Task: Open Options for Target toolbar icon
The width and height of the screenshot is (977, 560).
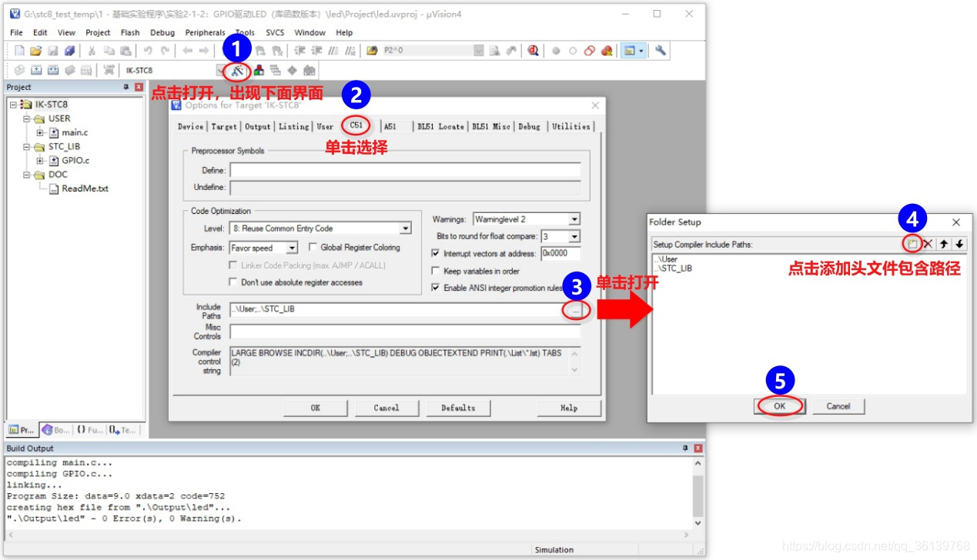Action: point(237,71)
